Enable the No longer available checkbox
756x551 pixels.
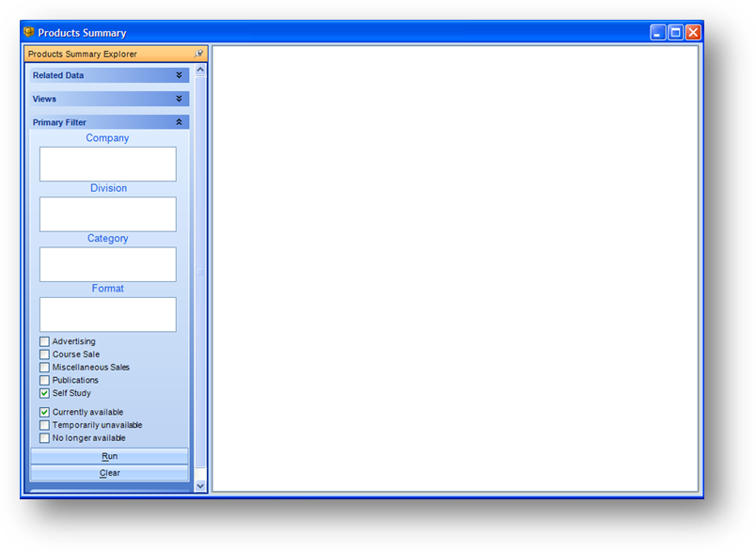click(44, 438)
